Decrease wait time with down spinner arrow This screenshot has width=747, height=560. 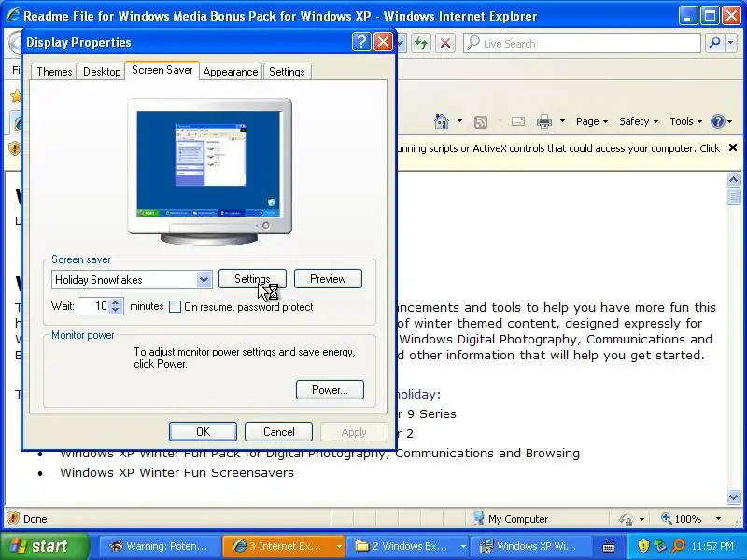(116, 310)
